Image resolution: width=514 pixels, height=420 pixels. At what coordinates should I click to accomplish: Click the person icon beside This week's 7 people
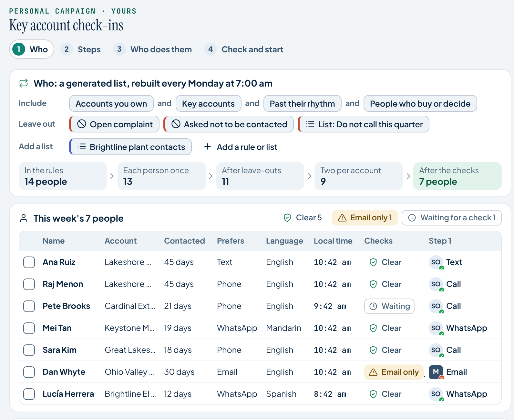coord(24,218)
